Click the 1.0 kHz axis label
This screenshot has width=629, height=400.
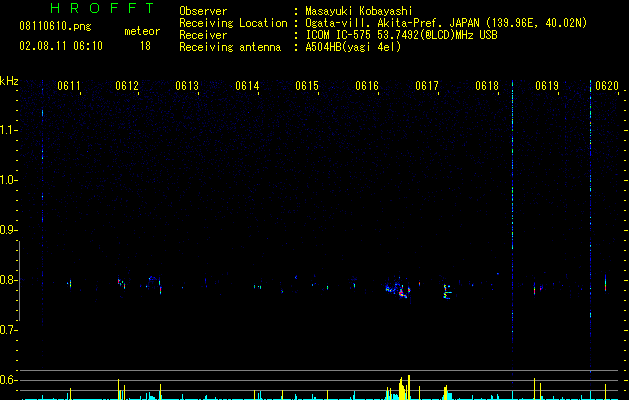pyautogui.click(x=9, y=180)
